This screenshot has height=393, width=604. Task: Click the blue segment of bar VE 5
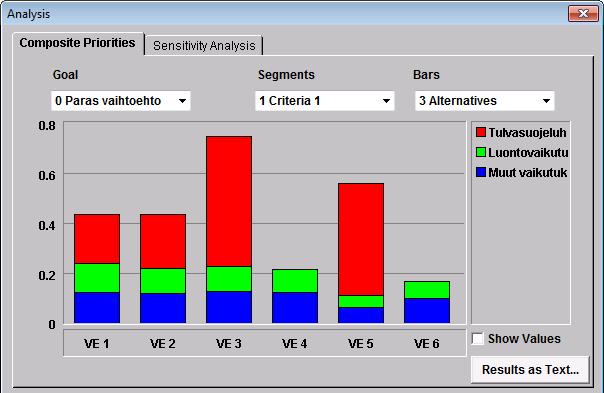(361, 315)
